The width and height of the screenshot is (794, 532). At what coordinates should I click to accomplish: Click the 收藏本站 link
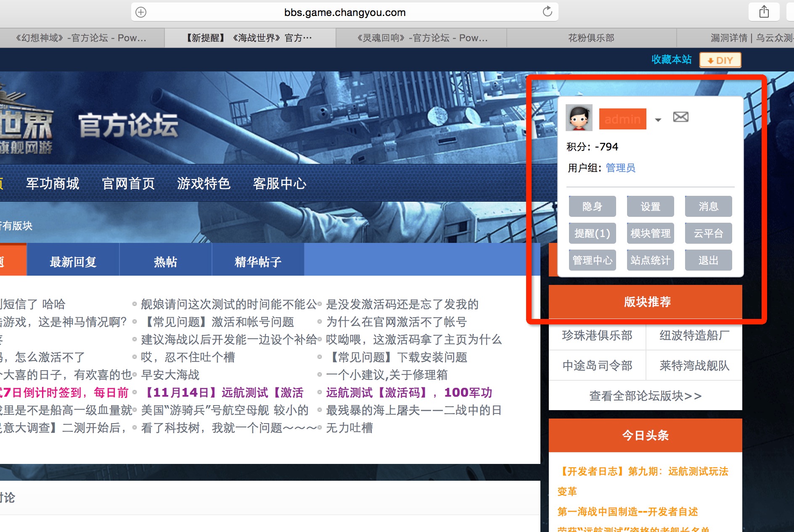672,60
